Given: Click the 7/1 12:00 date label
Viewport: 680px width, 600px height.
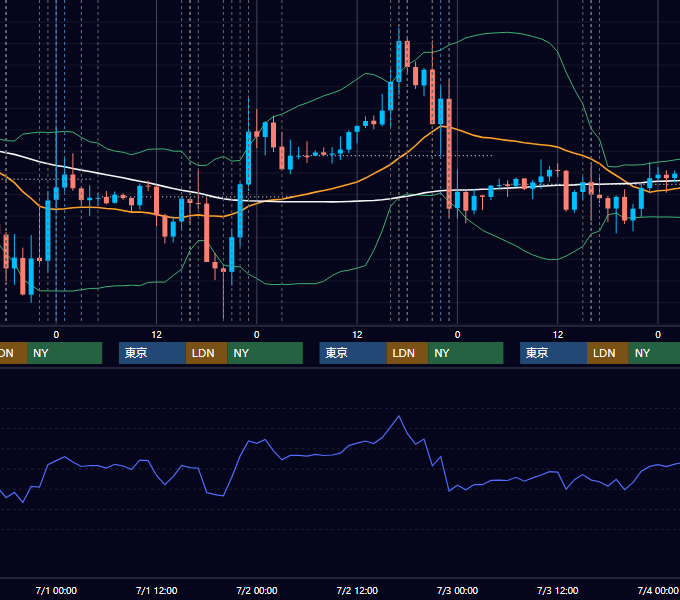Looking at the screenshot, I should (157, 590).
